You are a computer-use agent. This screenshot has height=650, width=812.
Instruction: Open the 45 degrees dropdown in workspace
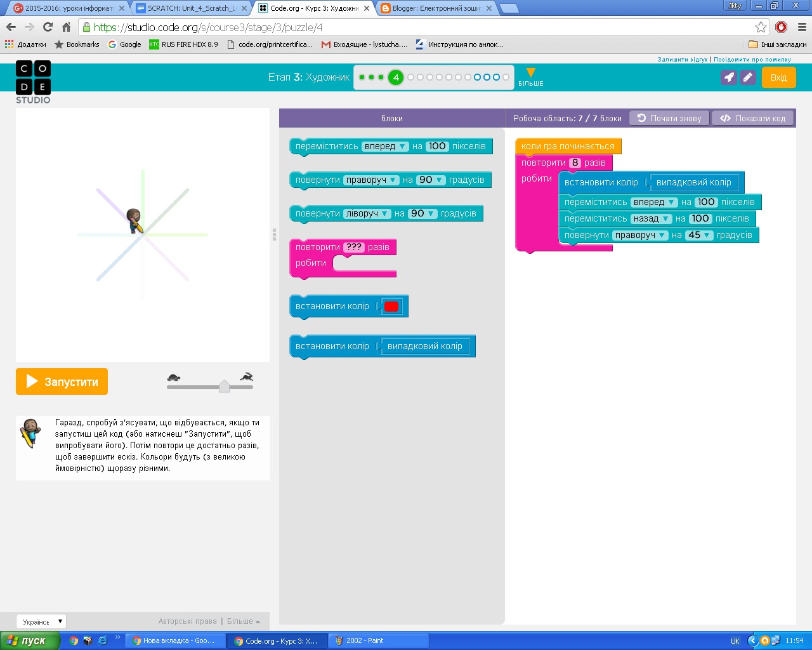tap(699, 235)
